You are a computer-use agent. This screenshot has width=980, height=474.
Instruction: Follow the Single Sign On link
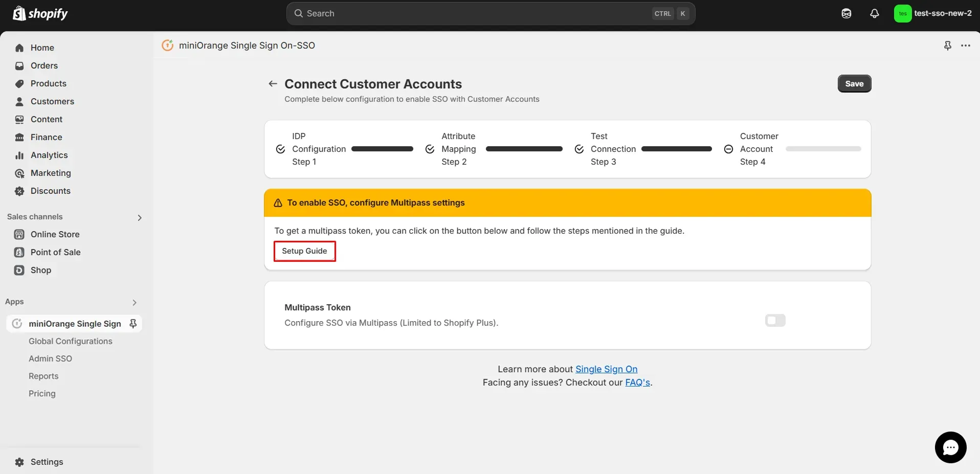click(606, 369)
